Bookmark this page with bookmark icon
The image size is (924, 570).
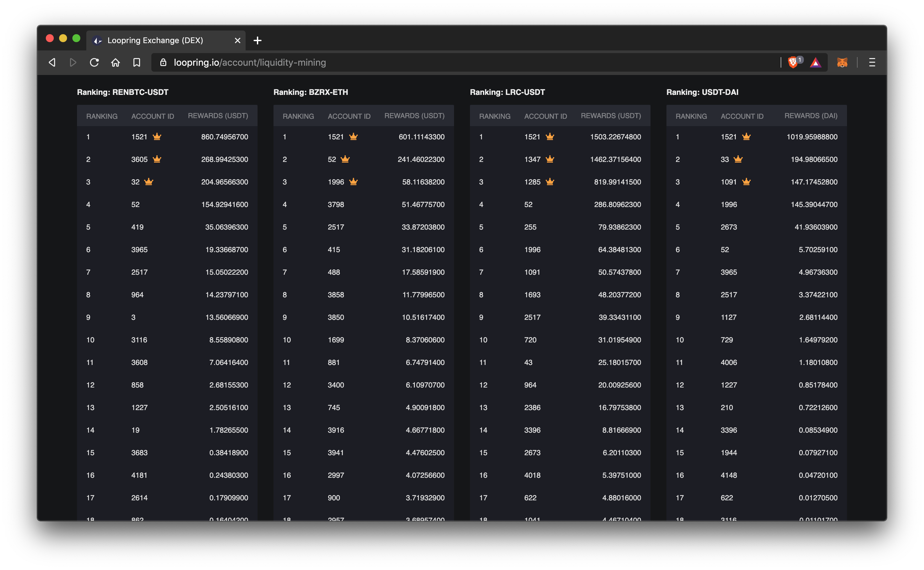click(136, 62)
